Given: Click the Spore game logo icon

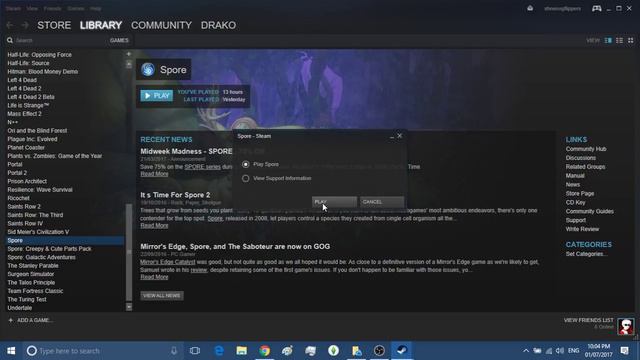Looking at the screenshot, I should pos(148,70).
